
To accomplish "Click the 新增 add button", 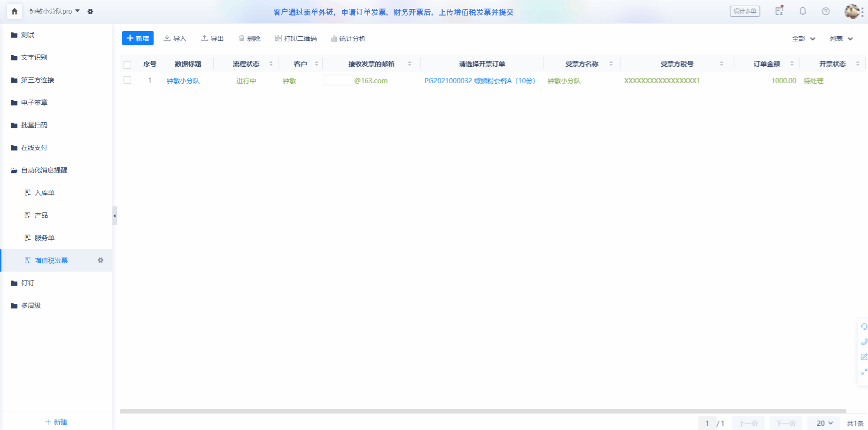I will coord(138,39).
